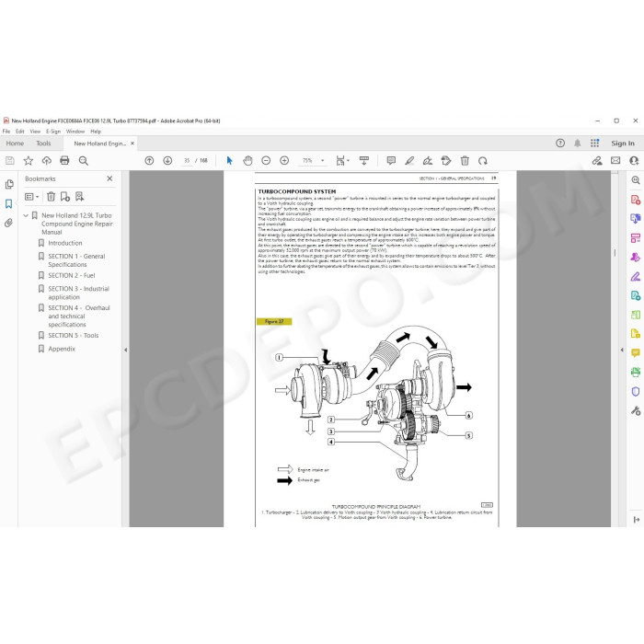Jump to SECTION 5 - Tools bookmark
The height and width of the screenshot is (644, 644).
click(73, 336)
